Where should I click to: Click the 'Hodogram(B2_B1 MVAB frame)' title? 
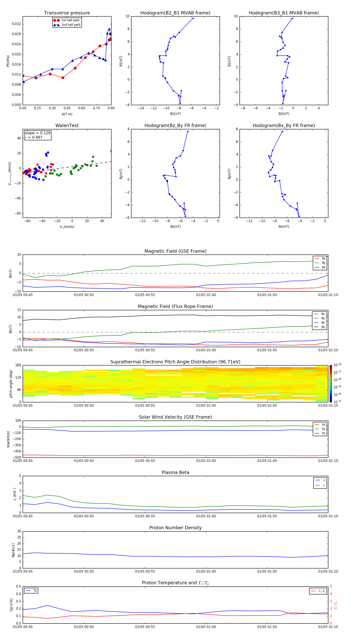click(x=175, y=13)
